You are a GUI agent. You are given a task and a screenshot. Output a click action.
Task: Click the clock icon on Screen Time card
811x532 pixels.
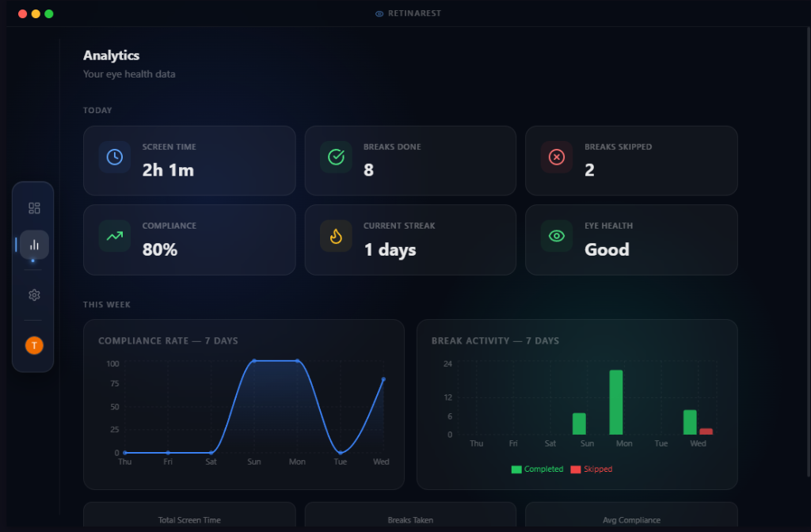[115, 158]
